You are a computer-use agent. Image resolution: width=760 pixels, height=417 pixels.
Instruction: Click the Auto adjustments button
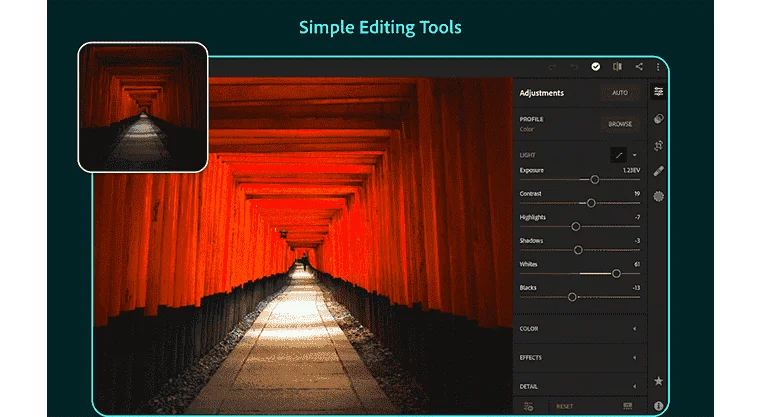click(x=620, y=93)
